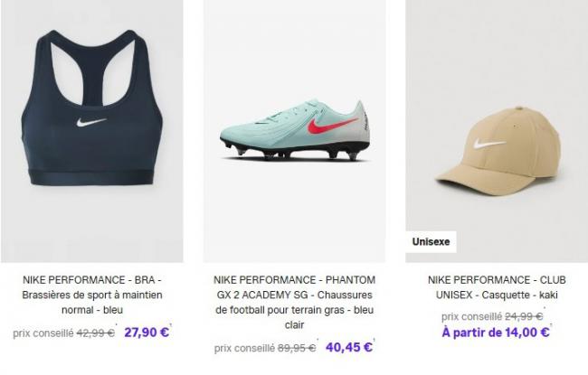This screenshot has height=375, width=588.
Task: Click the Unisexe badge on the cap
Action: click(431, 242)
